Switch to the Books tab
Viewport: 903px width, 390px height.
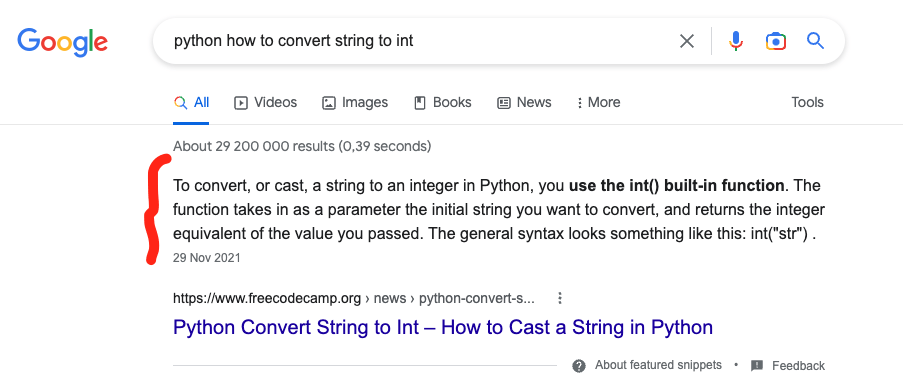click(x=443, y=103)
